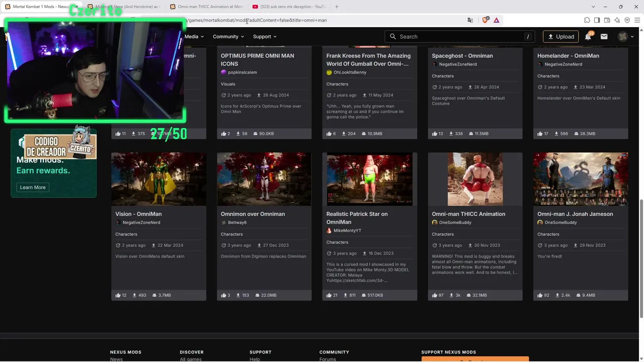Click the page vertical scrollbar thumb
The width and height of the screenshot is (644, 362).
pos(641,258)
